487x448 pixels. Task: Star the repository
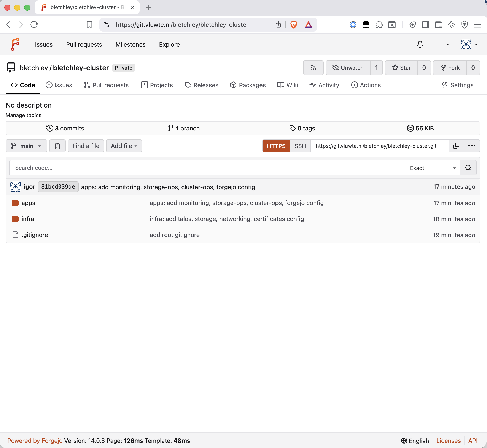[401, 68]
